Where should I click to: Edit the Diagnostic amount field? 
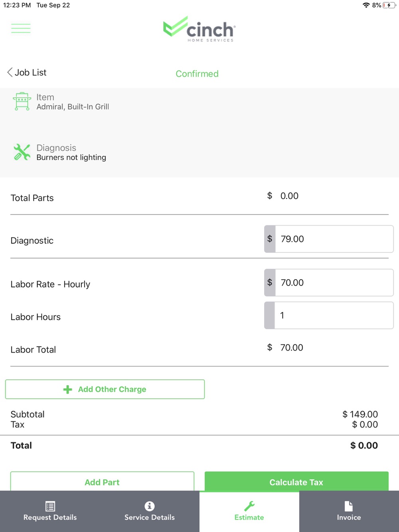coord(334,239)
